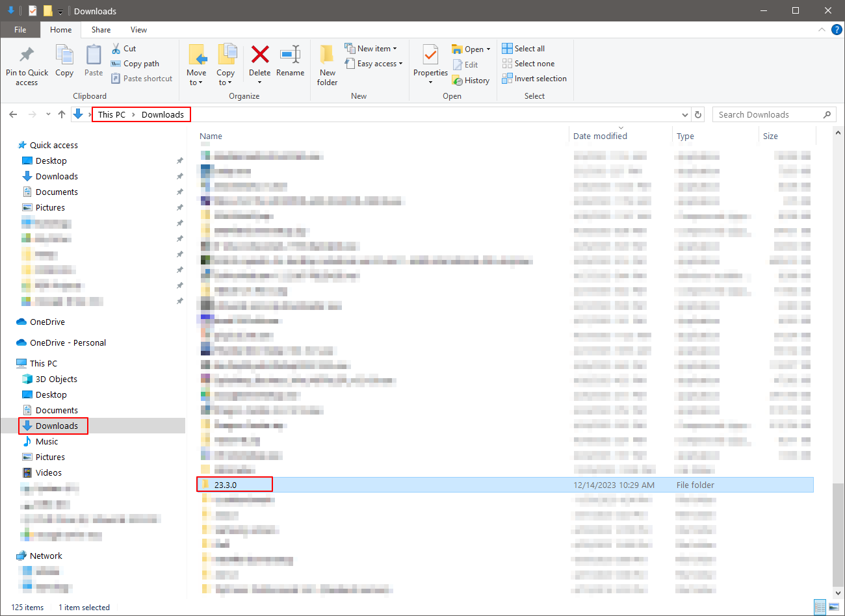This screenshot has width=845, height=616.
Task: Open file History in ribbon
Action: (x=471, y=81)
